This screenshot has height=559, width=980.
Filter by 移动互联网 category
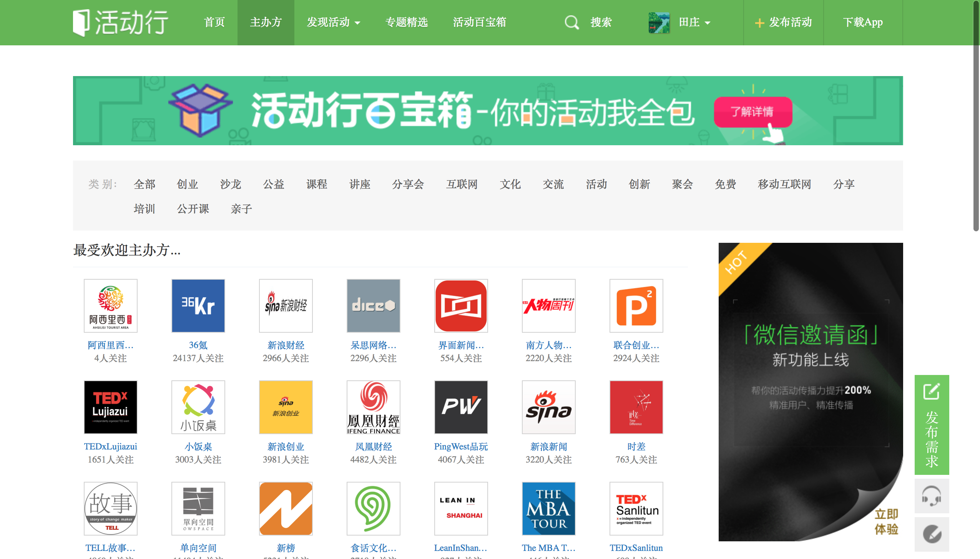coord(784,184)
